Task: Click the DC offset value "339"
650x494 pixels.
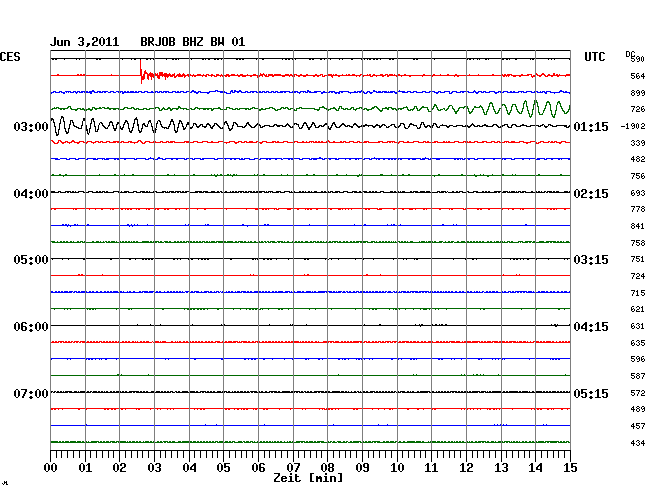Action: 638,143
